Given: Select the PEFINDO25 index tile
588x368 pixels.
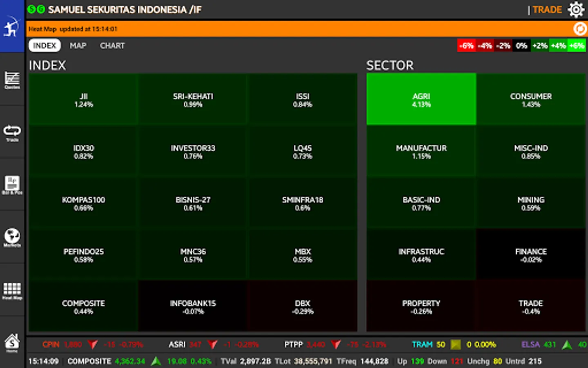Looking at the screenshot, I should click(x=83, y=254).
